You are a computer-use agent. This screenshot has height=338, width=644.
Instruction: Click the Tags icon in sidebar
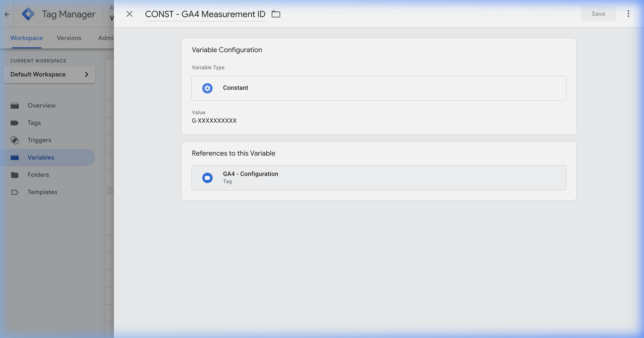(x=15, y=123)
